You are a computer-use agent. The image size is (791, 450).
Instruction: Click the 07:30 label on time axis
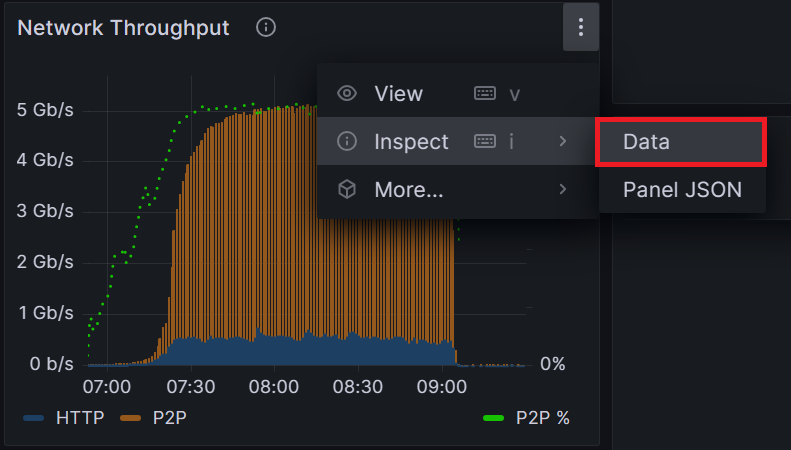pyautogui.click(x=191, y=386)
